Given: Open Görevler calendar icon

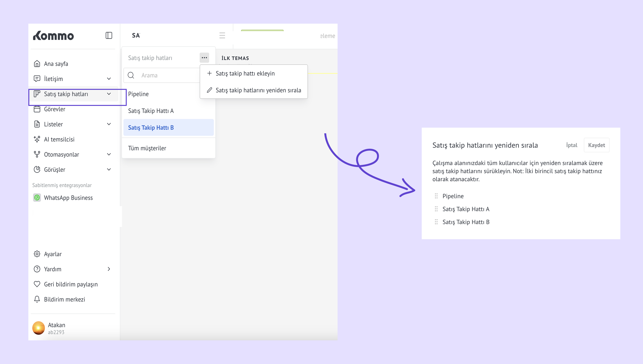Looking at the screenshot, I should tap(37, 109).
